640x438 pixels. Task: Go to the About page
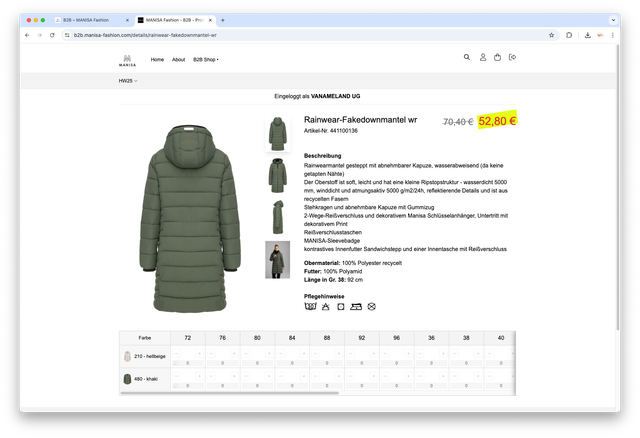pyautogui.click(x=178, y=59)
